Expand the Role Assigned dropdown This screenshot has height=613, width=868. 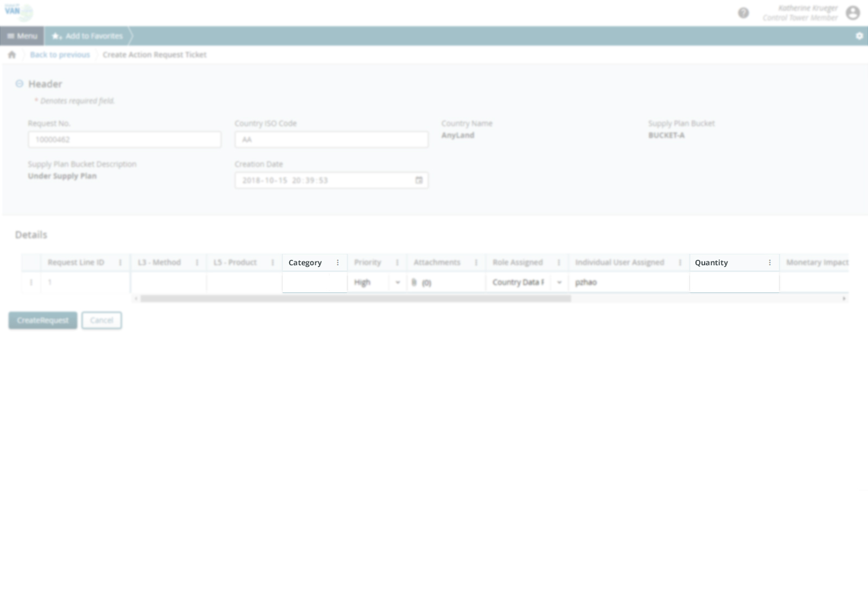(x=559, y=283)
